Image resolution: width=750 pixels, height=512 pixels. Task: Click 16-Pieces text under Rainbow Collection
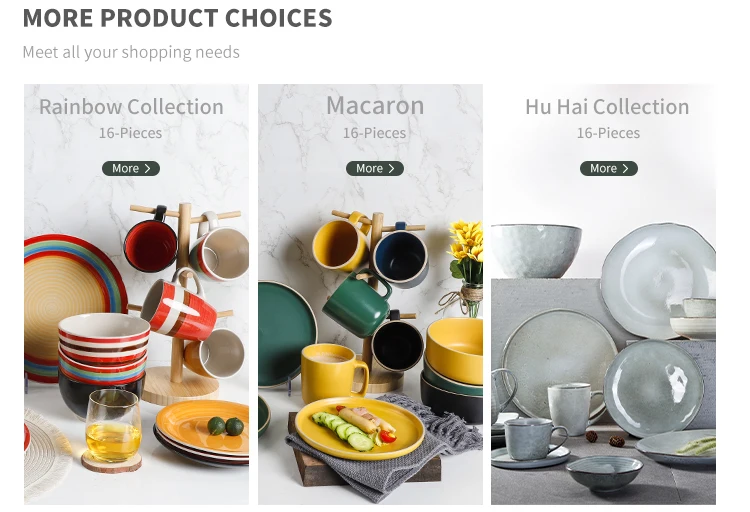click(130, 133)
